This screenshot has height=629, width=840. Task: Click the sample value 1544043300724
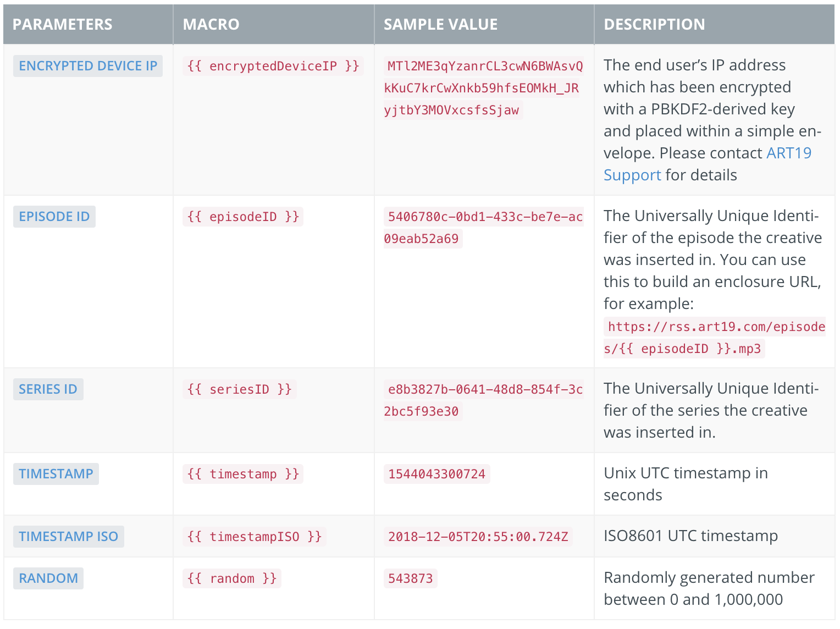(436, 474)
